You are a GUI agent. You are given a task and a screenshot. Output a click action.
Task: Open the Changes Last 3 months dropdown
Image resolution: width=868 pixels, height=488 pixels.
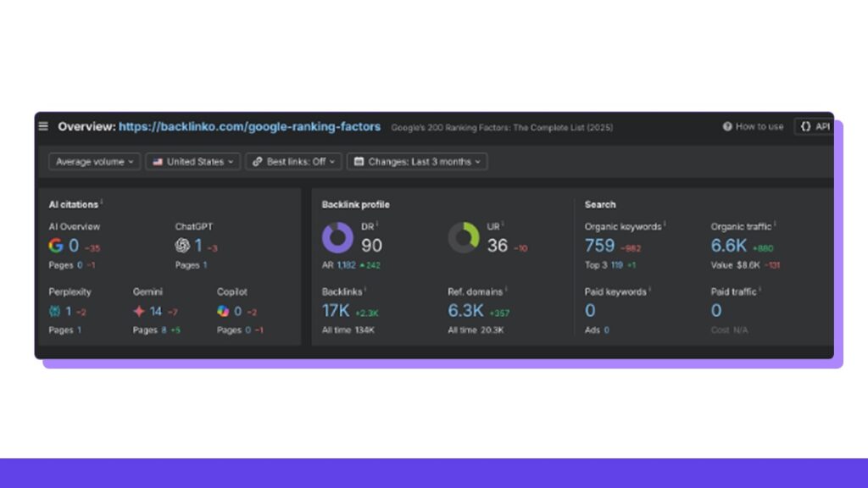pos(417,161)
